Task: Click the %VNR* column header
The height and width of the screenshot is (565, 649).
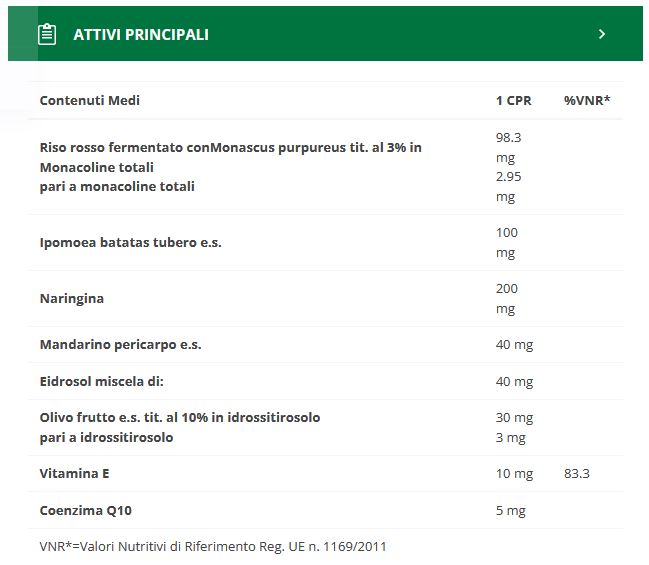Action: (x=587, y=101)
